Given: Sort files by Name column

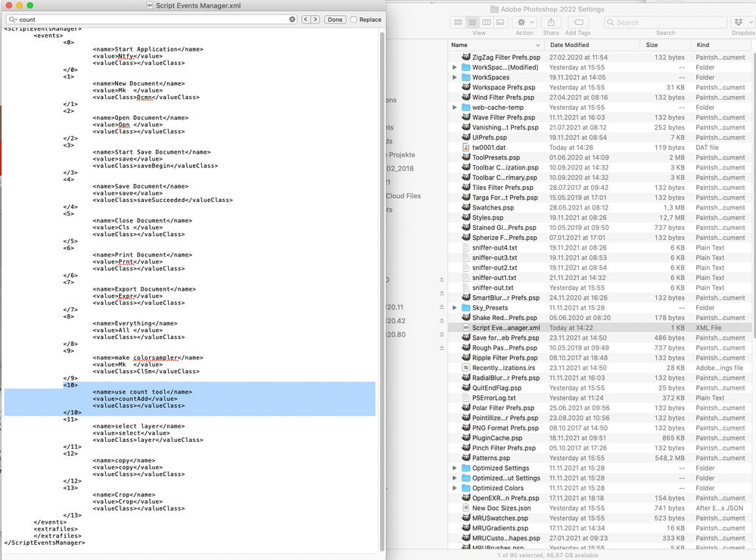Looking at the screenshot, I should pyautogui.click(x=496, y=45).
